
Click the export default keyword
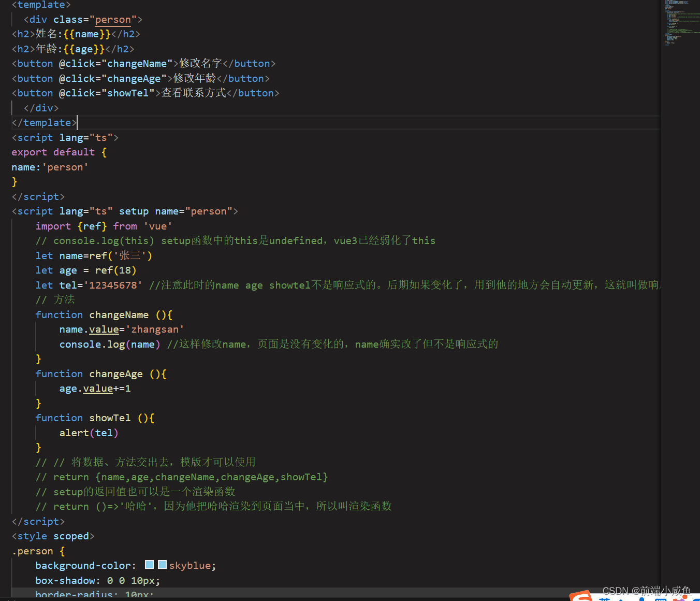point(53,152)
